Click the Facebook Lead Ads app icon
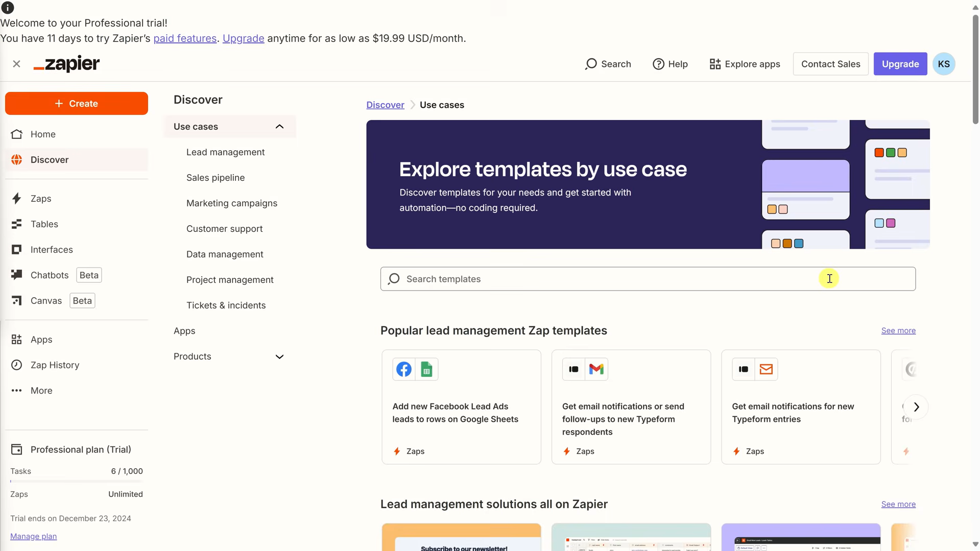This screenshot has height=551, width=980. [403, 369]
